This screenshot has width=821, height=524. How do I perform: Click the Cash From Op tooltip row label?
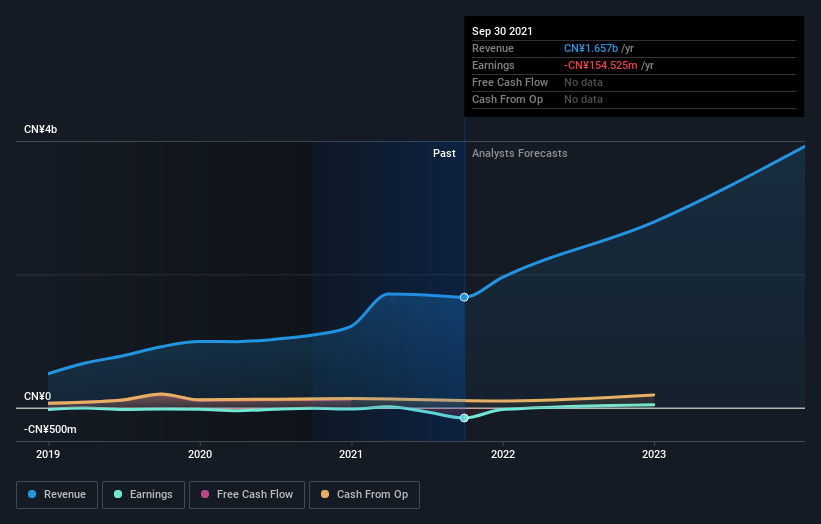[x=507, y=99]
